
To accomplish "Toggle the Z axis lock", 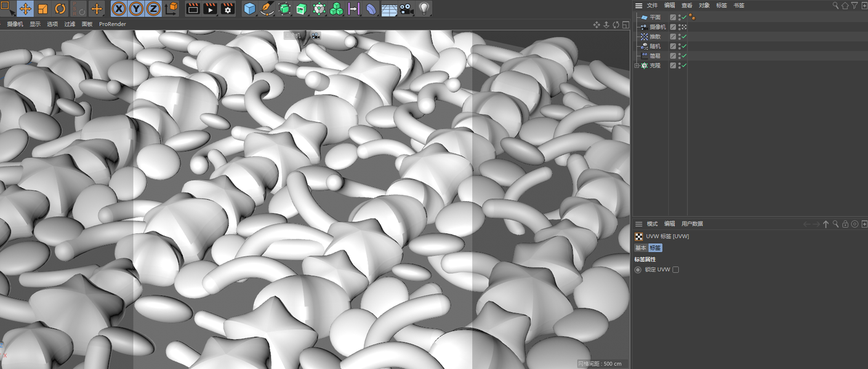I will pyautogui.click(x=153, y=9).
